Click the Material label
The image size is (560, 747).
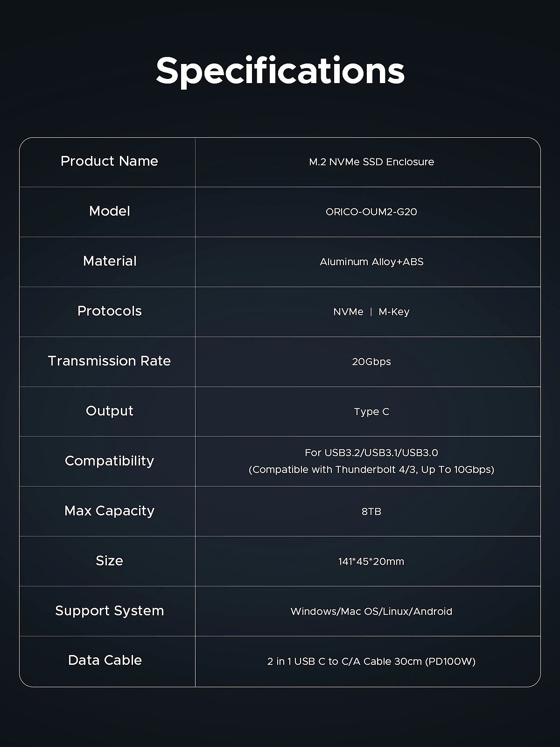109,261
